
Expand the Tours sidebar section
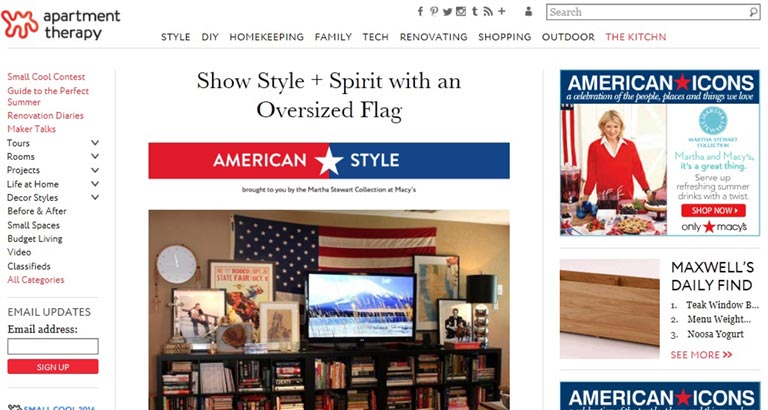click(95, 143)
